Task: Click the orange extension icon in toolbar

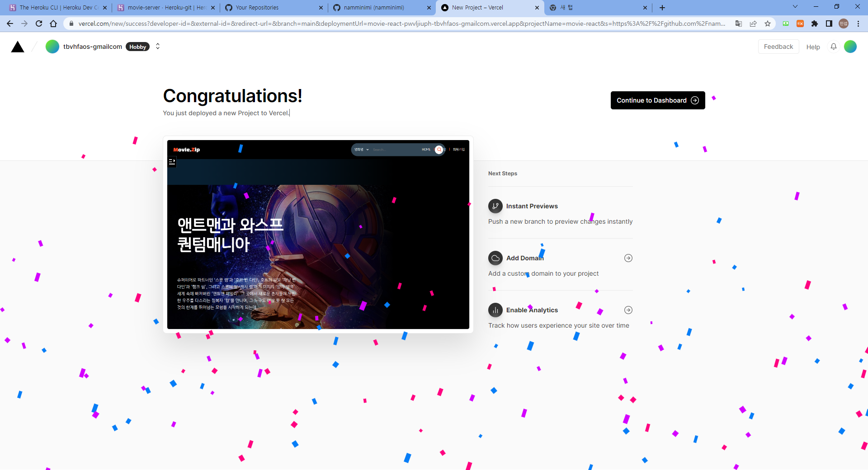Action: point(800,23)
